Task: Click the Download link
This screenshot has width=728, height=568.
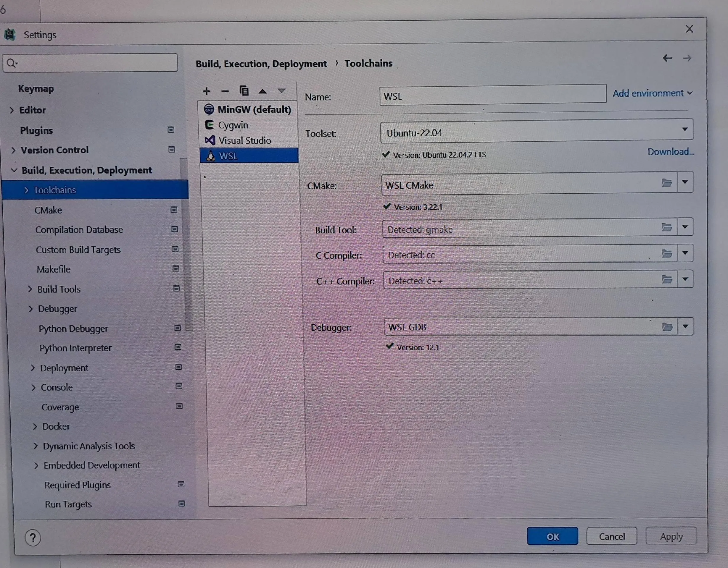Action: 670,152
